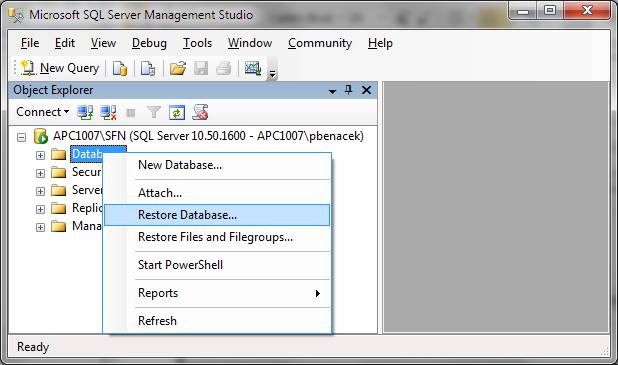This screenshot has height=365, width=618.
Task: Click the Database Engine Query icon
Action: [120, 68]
